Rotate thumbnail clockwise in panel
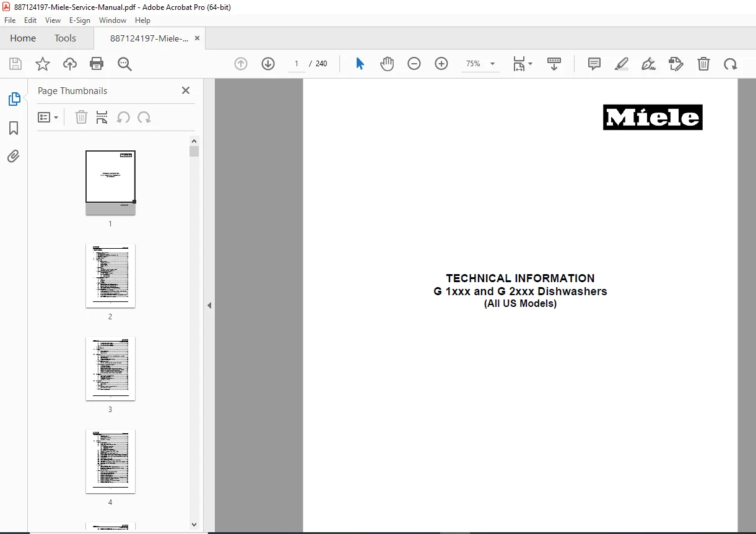This screenshot has width=756, height=534. [144, 117]
